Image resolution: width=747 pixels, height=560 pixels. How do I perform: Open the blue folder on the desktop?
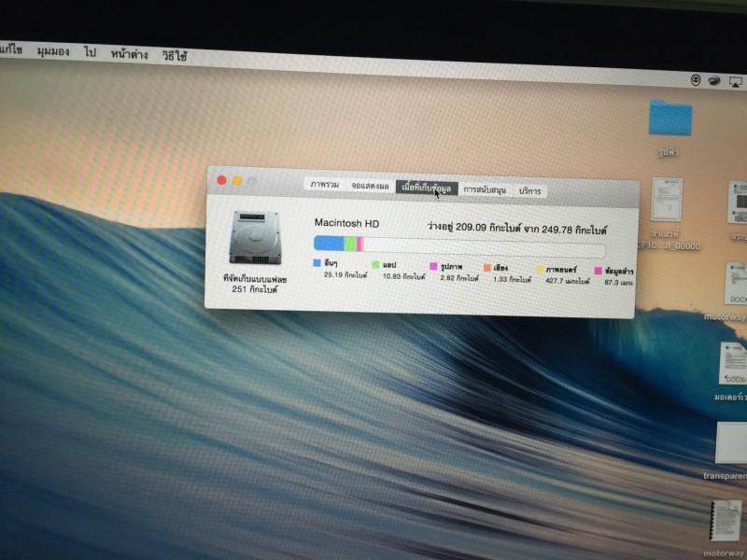point(669,119)
